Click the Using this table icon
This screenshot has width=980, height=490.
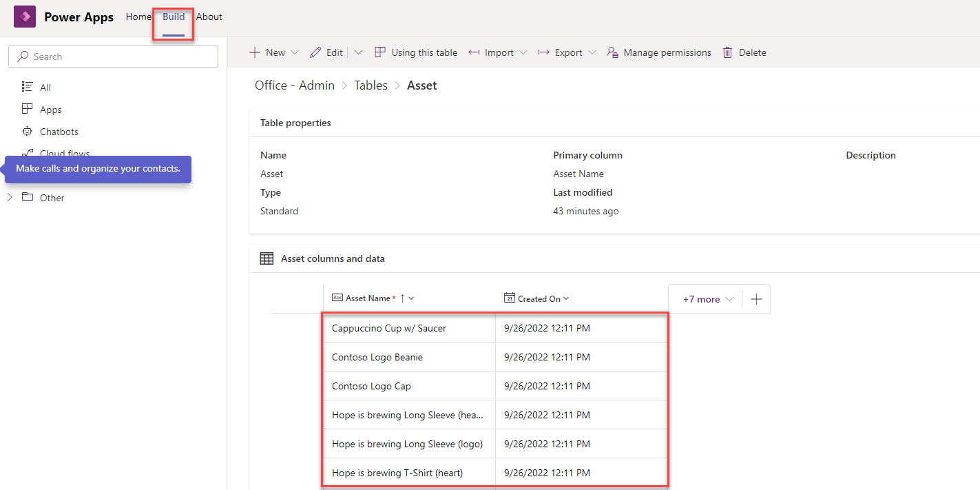[380, 52]
